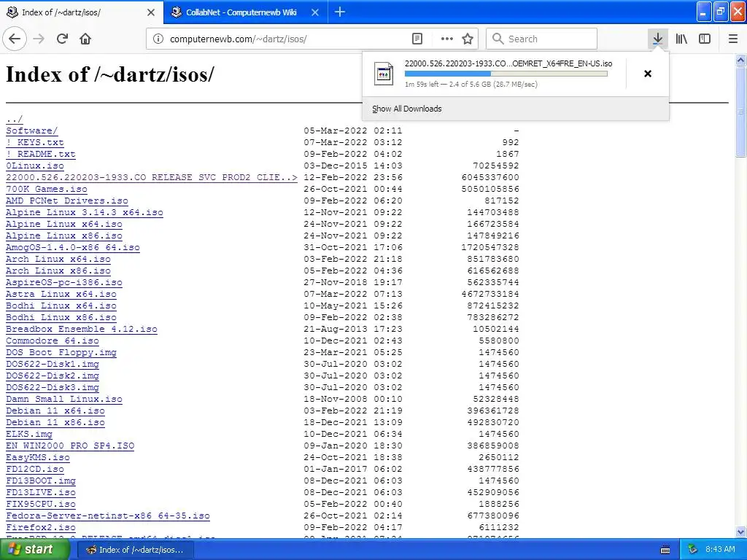The width and height of the screenshot is (747, 560).
Task: Click the ISO file icon in downloads panel
Action: click(x=384, y=74)
